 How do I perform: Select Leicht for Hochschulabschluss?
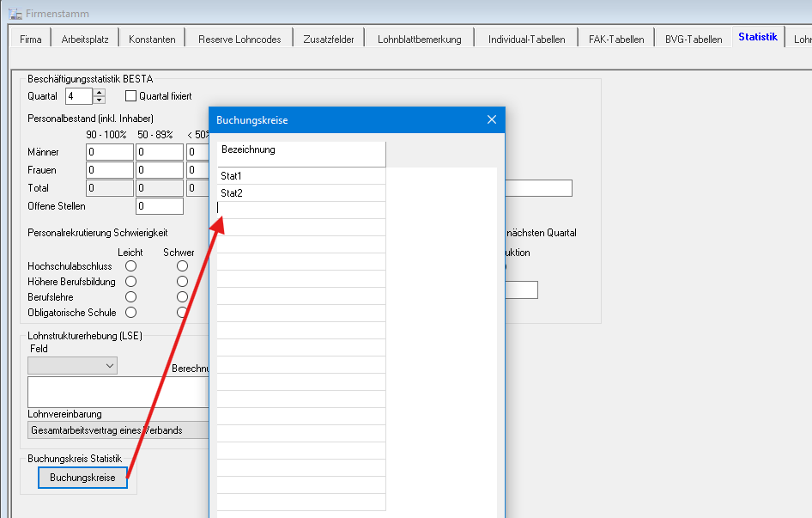point(131,266)
